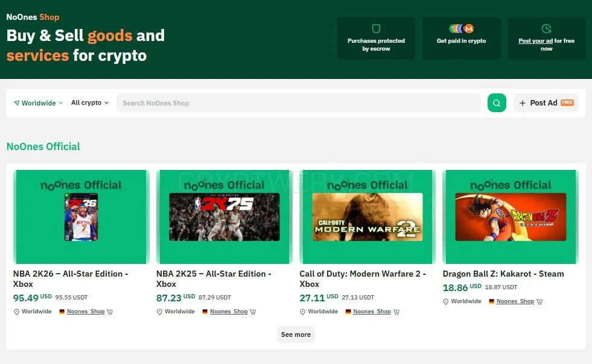592x364 pixels.
Task: Click the Purchases protected by escrow card
Action: [x=376, y=38]
